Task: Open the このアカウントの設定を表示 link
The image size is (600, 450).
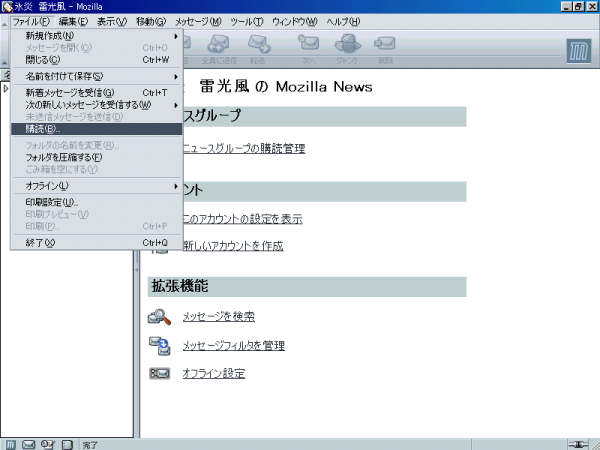Action: (243, 218)
